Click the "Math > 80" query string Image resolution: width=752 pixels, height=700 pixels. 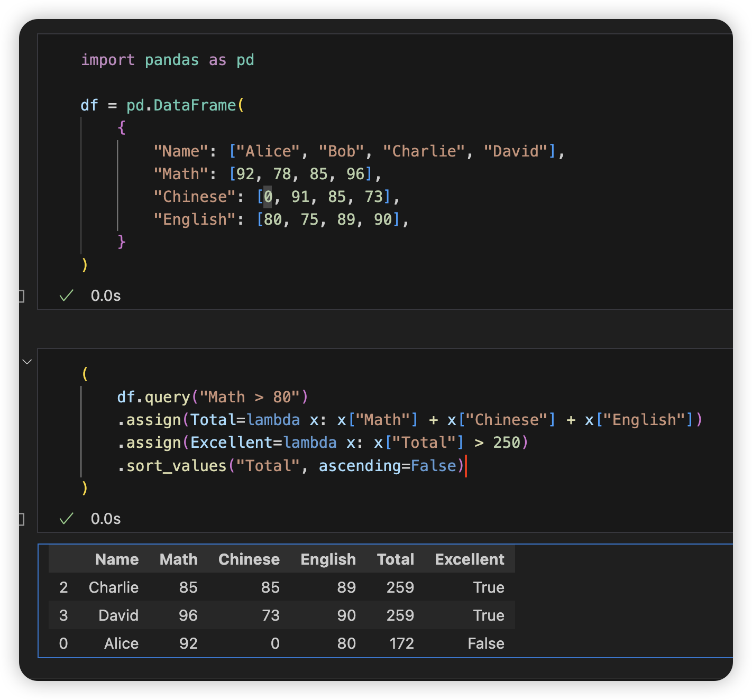coord(250,397)
